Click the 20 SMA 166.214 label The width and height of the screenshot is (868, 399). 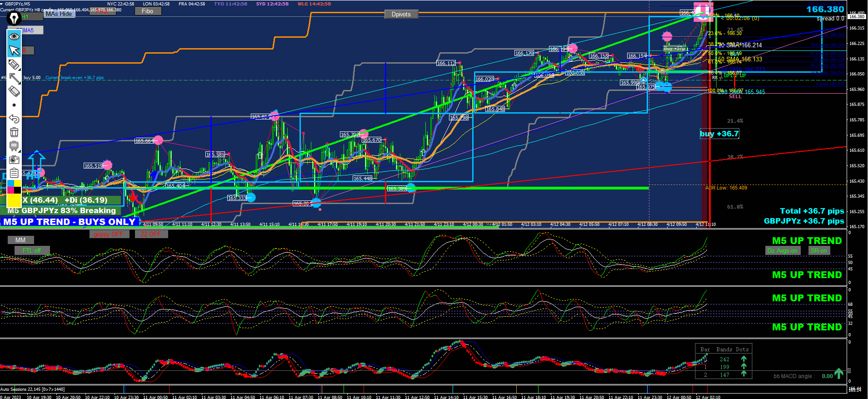click(740, 45)
